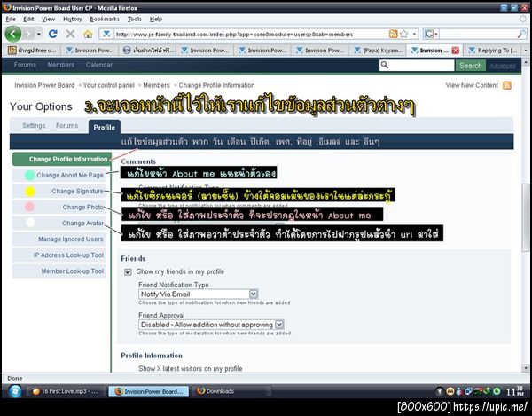Select the Profile tab
The image size is (532, 416).
coord(104,127)
